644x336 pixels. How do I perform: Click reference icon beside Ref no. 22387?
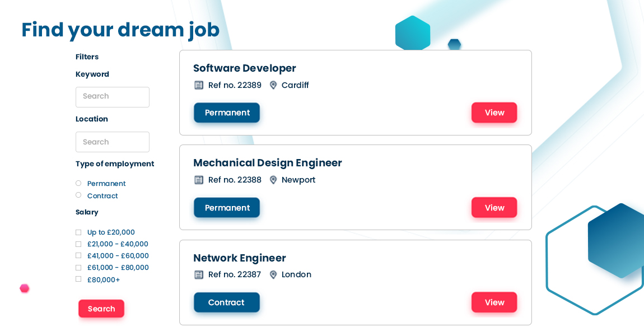(199, 274)
